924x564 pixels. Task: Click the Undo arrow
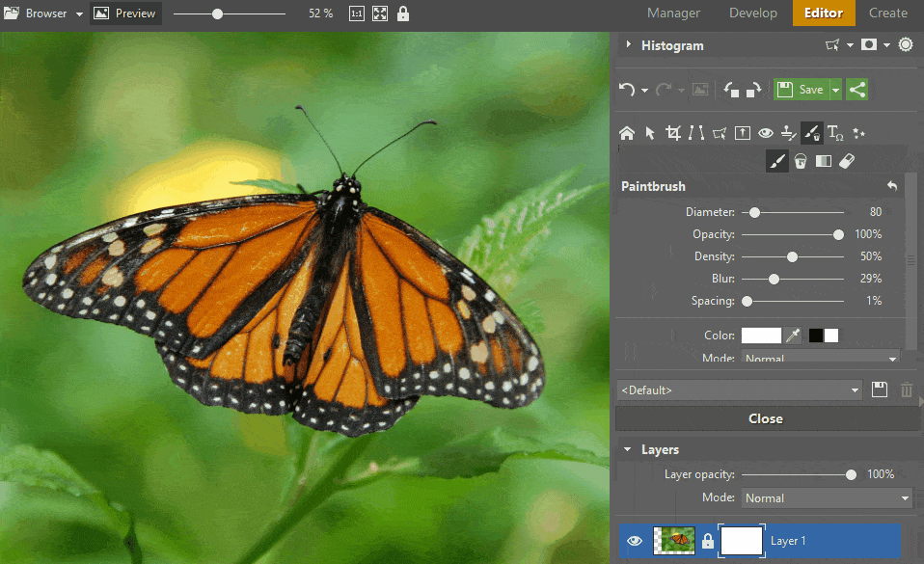[627, 90]
